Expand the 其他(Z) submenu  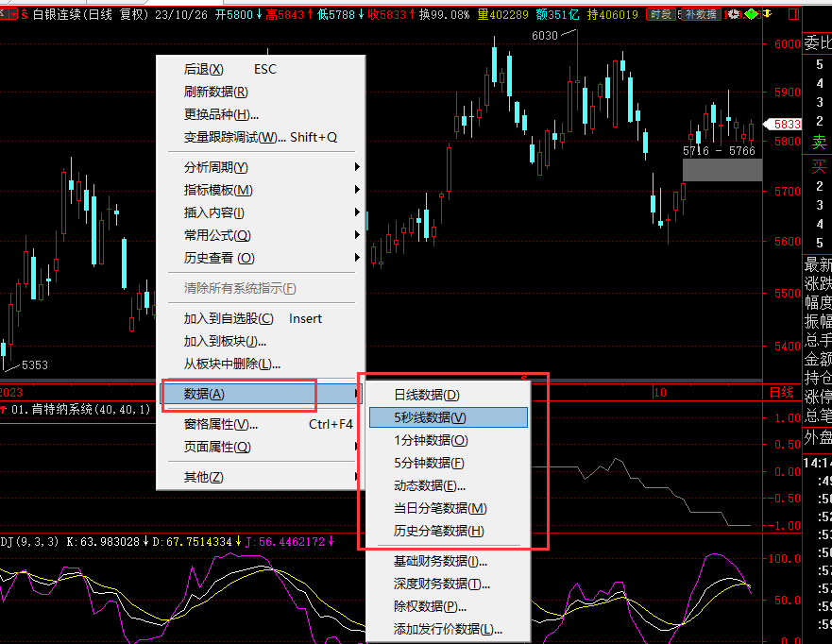[x=261, y=478]
